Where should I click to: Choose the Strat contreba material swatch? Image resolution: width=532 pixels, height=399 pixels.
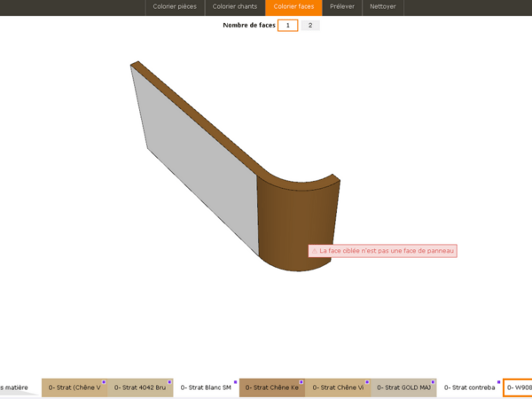(469, 387)
